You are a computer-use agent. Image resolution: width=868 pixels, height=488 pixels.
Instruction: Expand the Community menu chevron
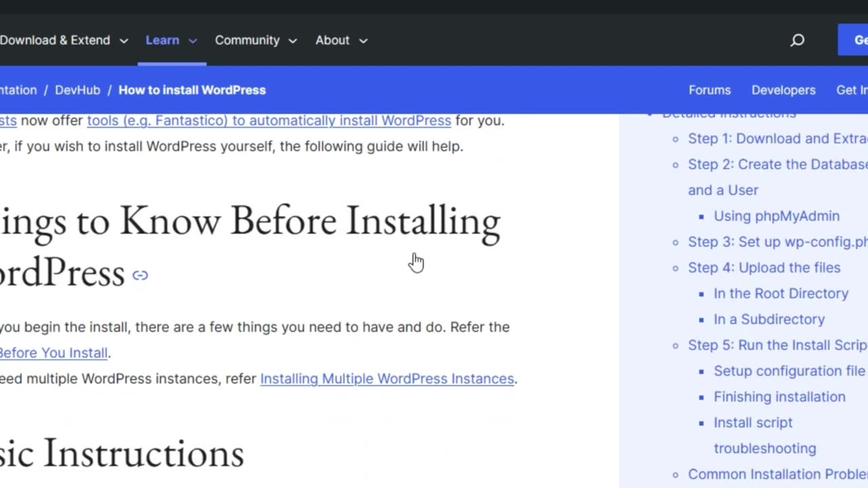point(293,41)
